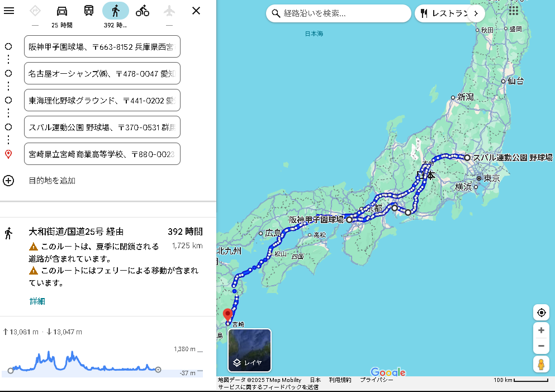Edit the 阪神甲子園球場 starting point field
This screenshot has width=555, height=392.
click(102, 46)
